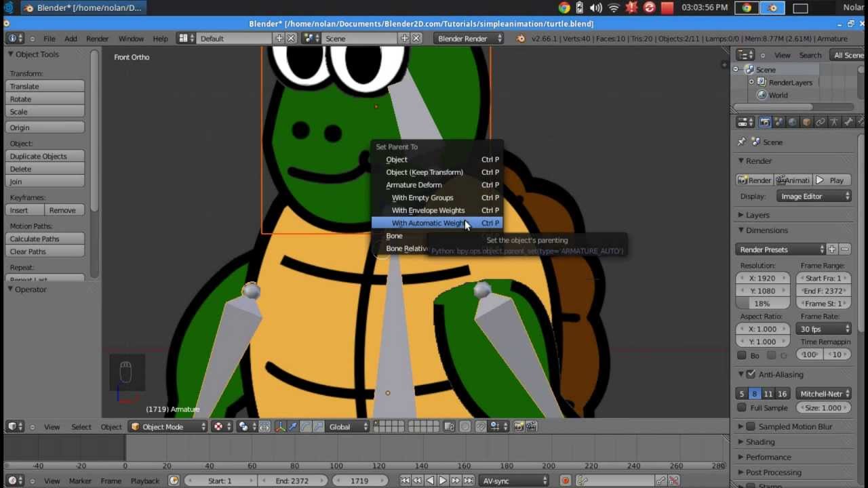868x488 pixels.
Task: Select the Object Constraints tab icon
Action: point(820,122)
